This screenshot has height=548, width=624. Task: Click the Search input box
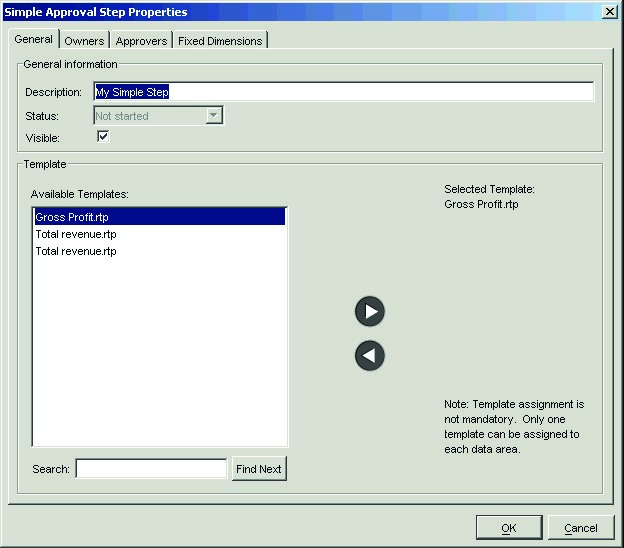151,469
